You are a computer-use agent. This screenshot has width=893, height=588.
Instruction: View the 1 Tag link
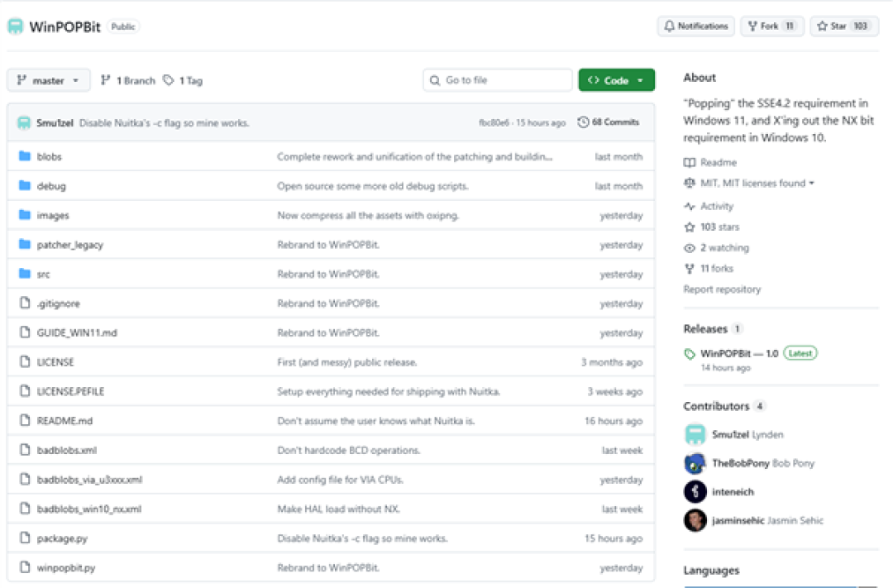click(183, 80)
